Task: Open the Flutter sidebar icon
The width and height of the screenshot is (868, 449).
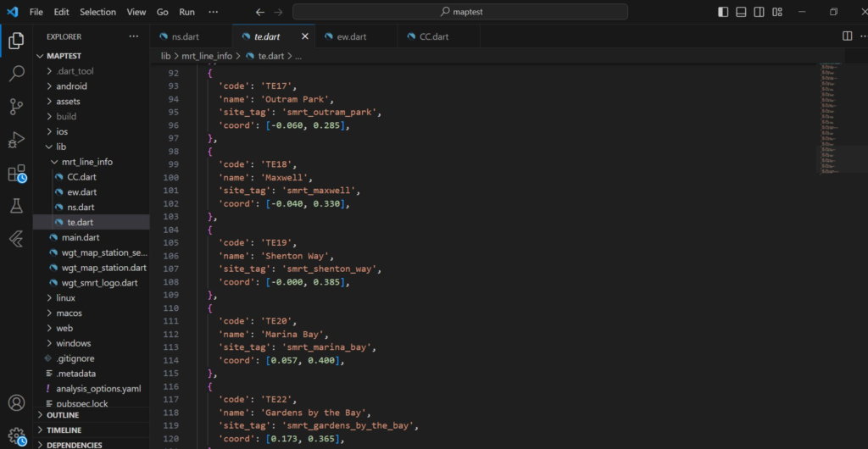Action: 16,239
